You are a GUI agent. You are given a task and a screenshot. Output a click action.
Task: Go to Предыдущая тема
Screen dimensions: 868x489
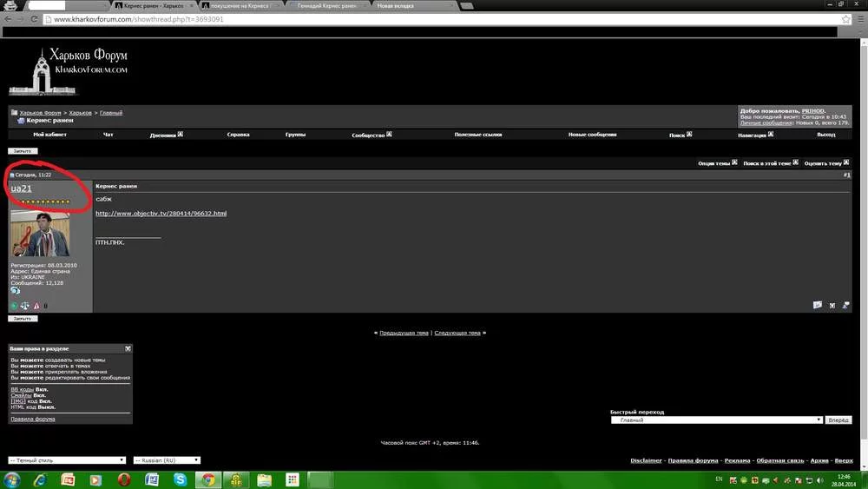pyautogui.click(x=404, y=333)
